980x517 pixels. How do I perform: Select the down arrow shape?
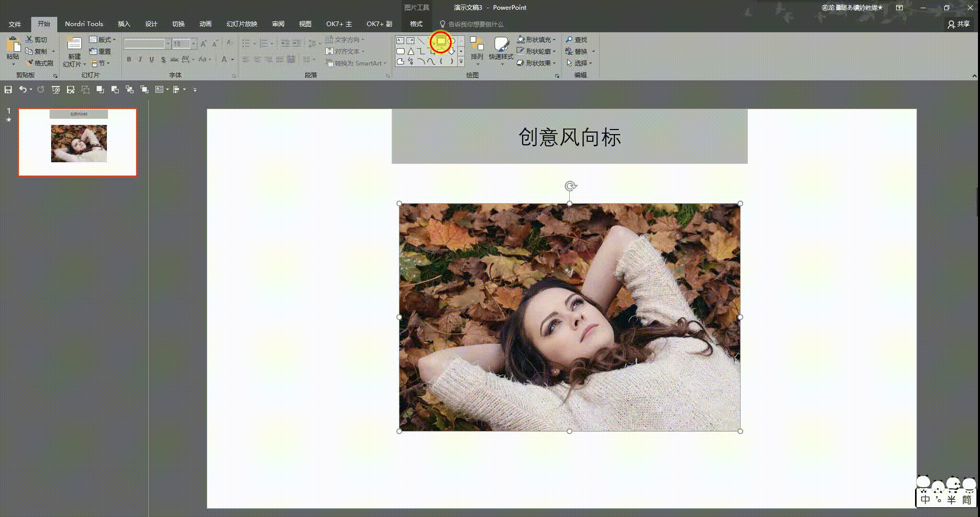pos(451,51)
